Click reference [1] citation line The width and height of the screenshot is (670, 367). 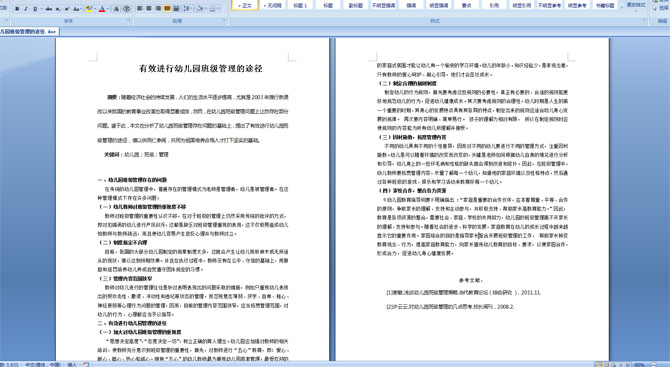[x=464, y=293]
